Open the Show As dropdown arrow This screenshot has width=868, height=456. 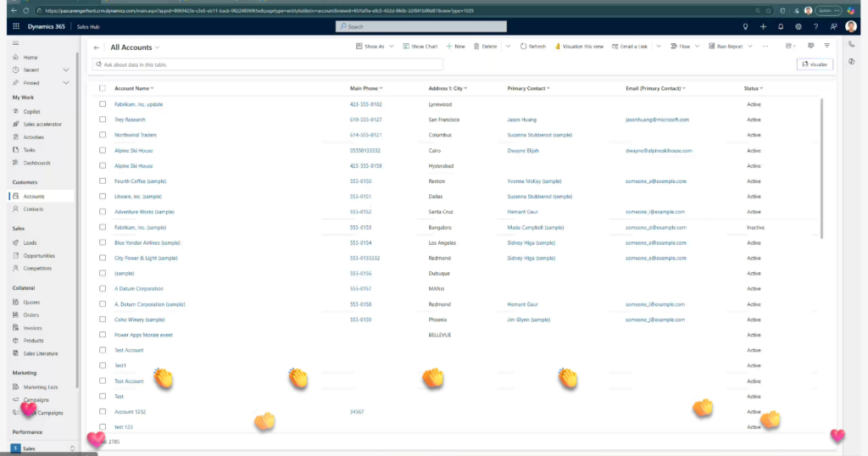point(392,47)
